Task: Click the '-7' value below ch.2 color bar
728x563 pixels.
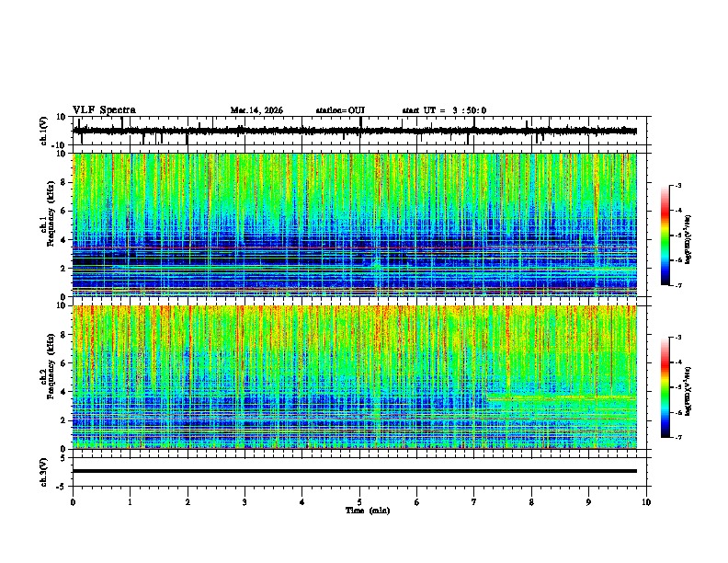Action: pos(677,438)
